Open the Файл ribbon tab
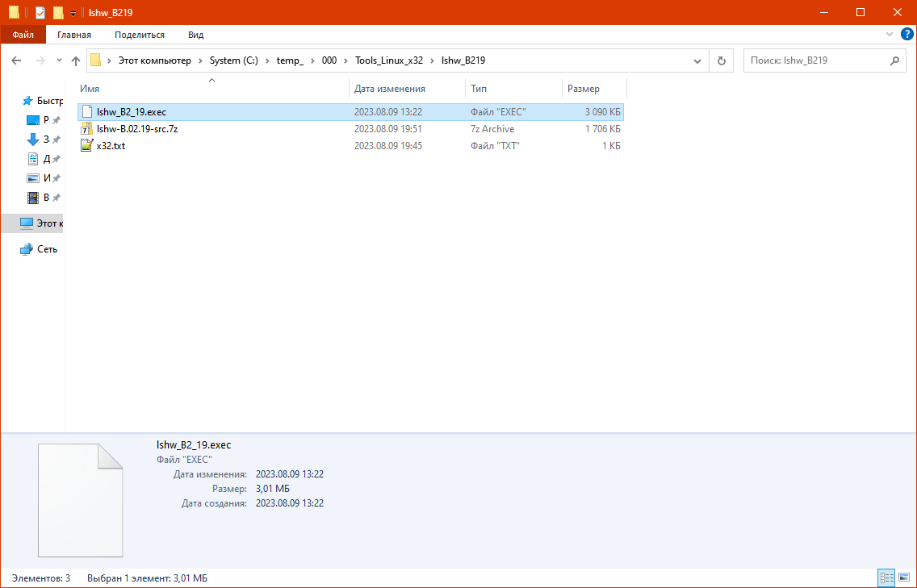917x588 pixels. click(23, 35)
